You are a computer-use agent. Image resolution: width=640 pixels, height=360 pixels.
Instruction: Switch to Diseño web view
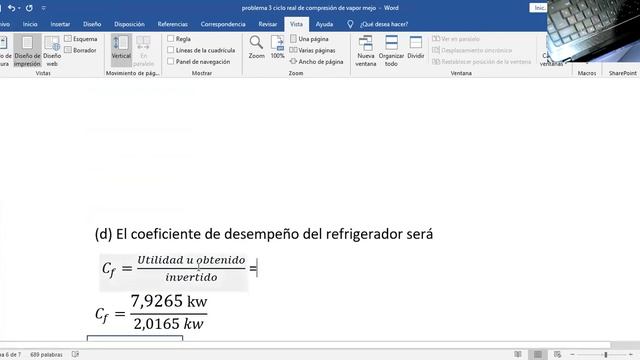(x=52, y=51)
